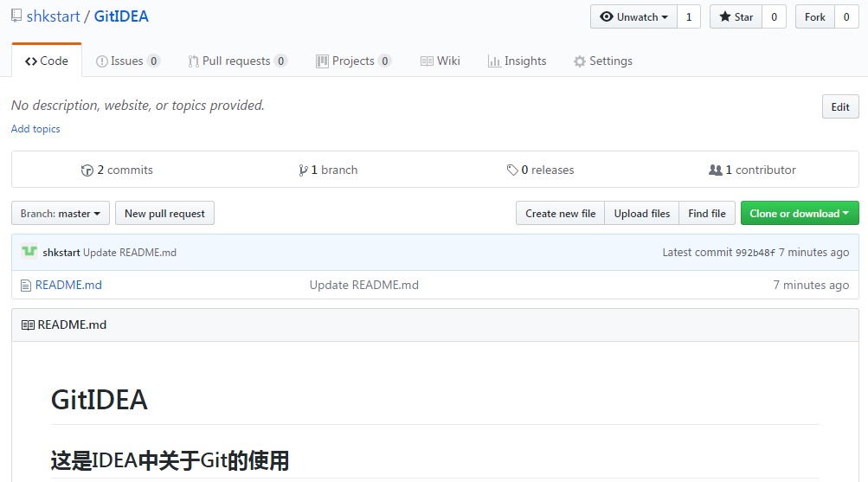
Task: Click the shkstart avatar icon in commit row
Action: pos(29,252)
